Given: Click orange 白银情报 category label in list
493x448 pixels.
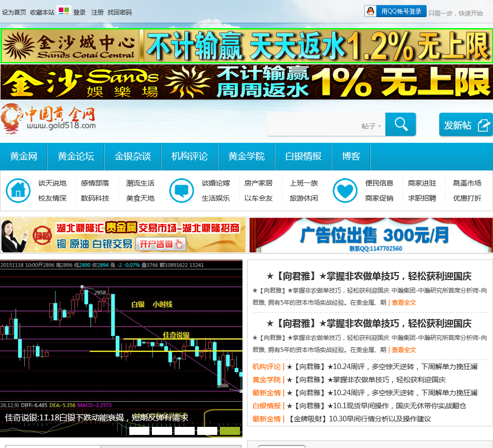Looking at the screenshot, I should pyautogui.click(x=266, y=406).
